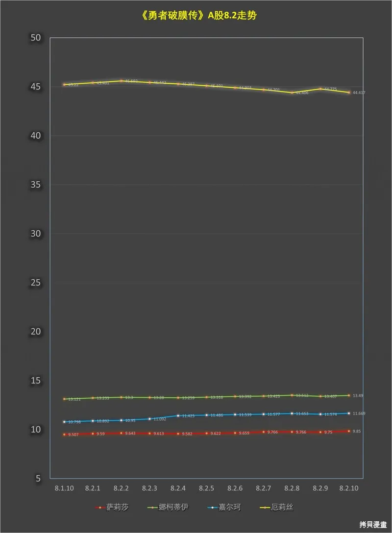
Task: Click the y-axis label 10
Action: pos(35,429)
